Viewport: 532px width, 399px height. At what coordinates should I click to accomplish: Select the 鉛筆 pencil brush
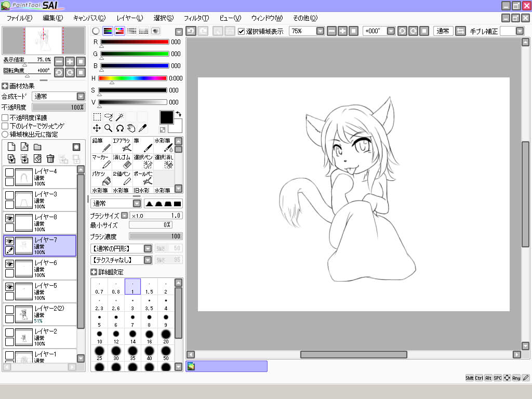point(101,145)
